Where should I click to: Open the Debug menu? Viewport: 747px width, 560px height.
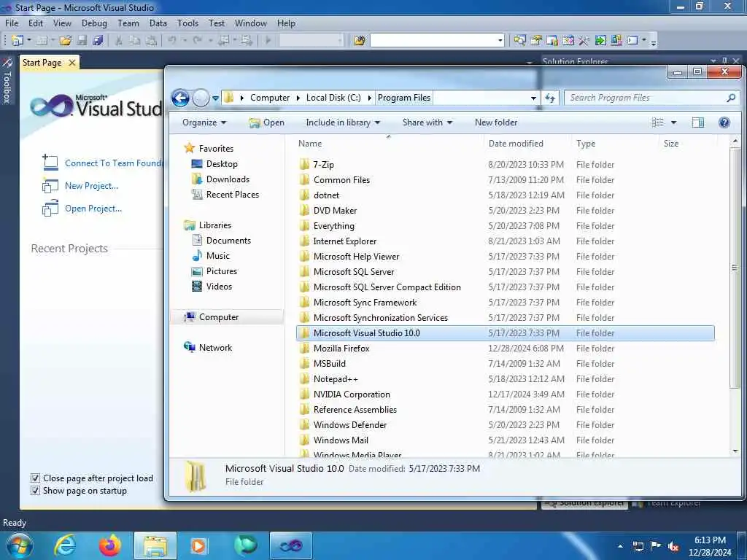pyautogui.click(x=94, y=23)
